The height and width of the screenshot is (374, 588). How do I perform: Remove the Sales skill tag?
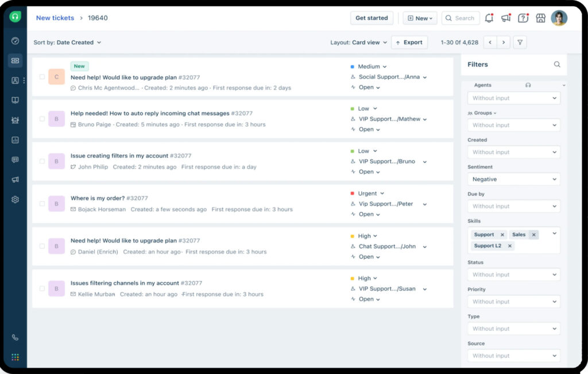coord(533,234)
